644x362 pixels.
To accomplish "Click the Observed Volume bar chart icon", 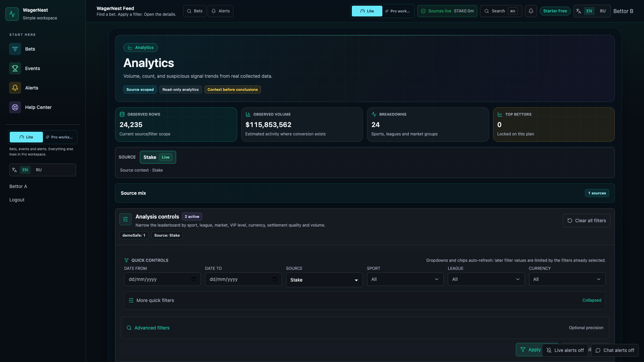I will pyautogui.click(x=248, y=114).
